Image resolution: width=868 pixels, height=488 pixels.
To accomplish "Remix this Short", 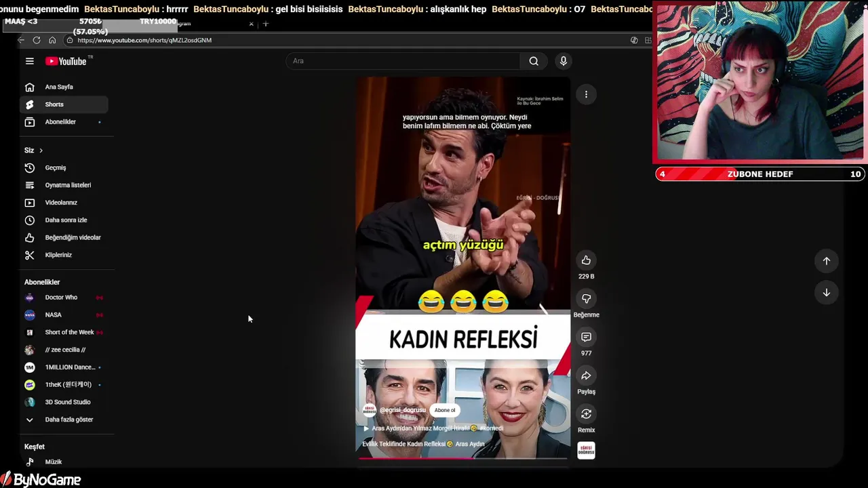I will tap(586, 413).
